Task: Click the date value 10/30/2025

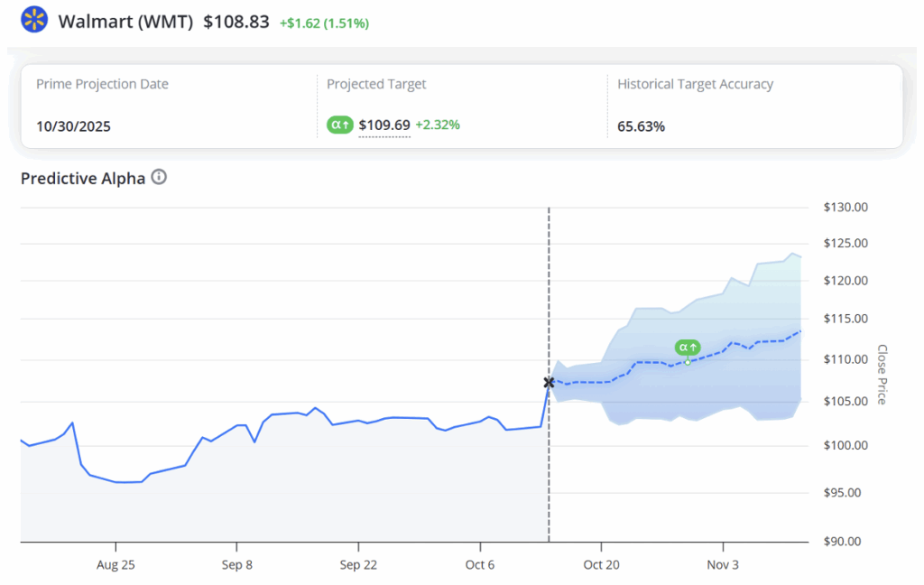Action: point(74,126)
